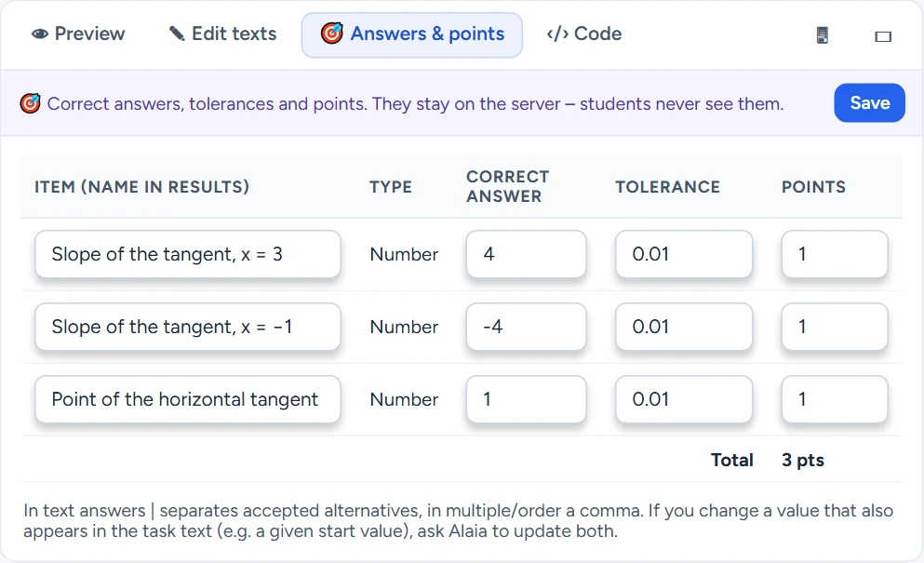Click the help note about text answers separators
Image resolution: width=924 pixels, height=563 pixels.
pos(459,520)
